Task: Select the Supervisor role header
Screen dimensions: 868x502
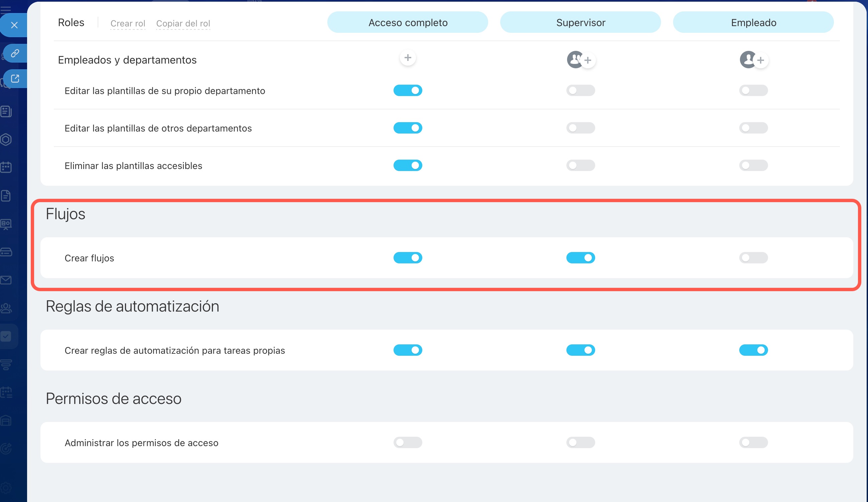Action: [x=580, y=22]
